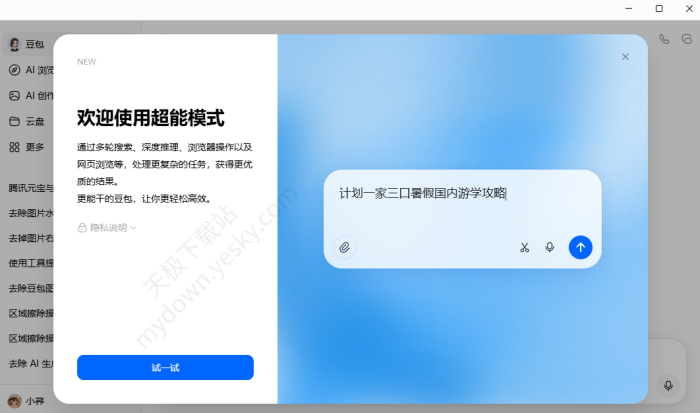
Task: Open the 去除 AI 生 history entry
Action: pos(31,364)
